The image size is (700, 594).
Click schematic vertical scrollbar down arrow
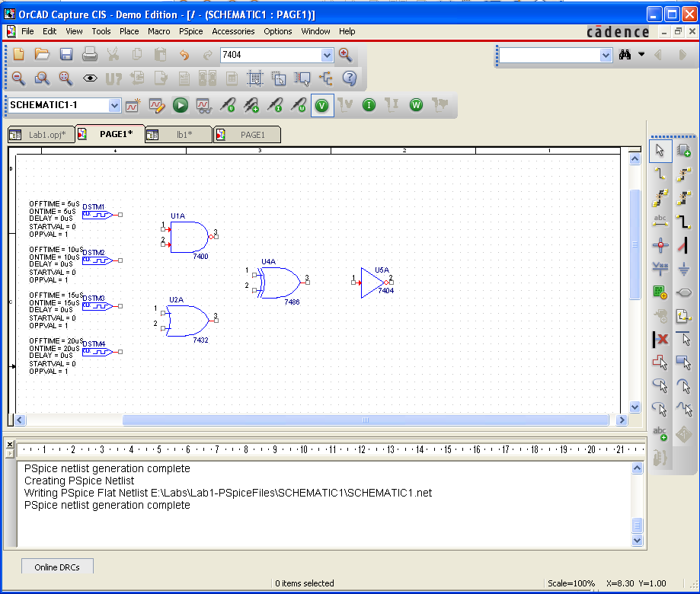coord(634,407)
